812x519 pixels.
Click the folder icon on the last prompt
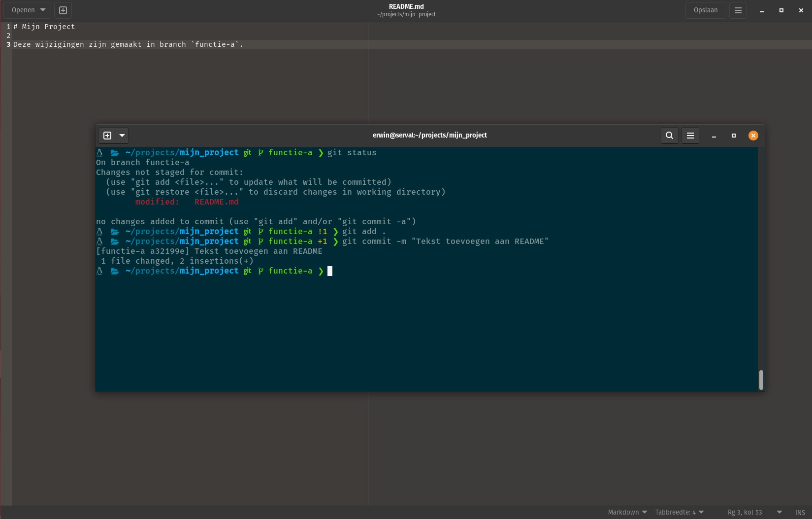[x=115, y=271]
